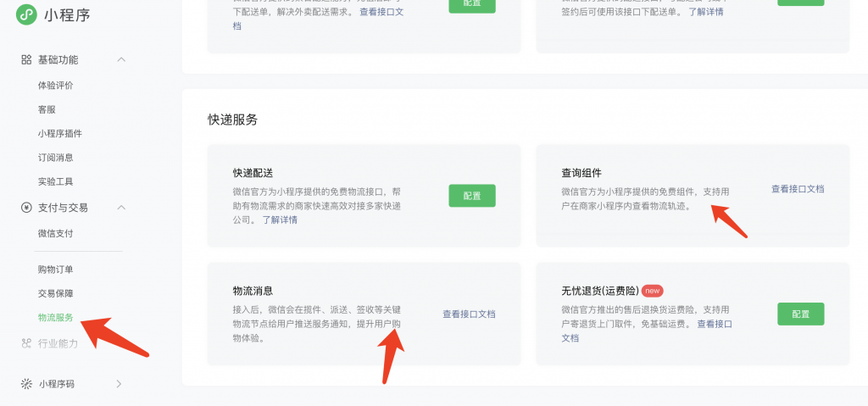Open the 购物订单 menu item

click(56, 270)
